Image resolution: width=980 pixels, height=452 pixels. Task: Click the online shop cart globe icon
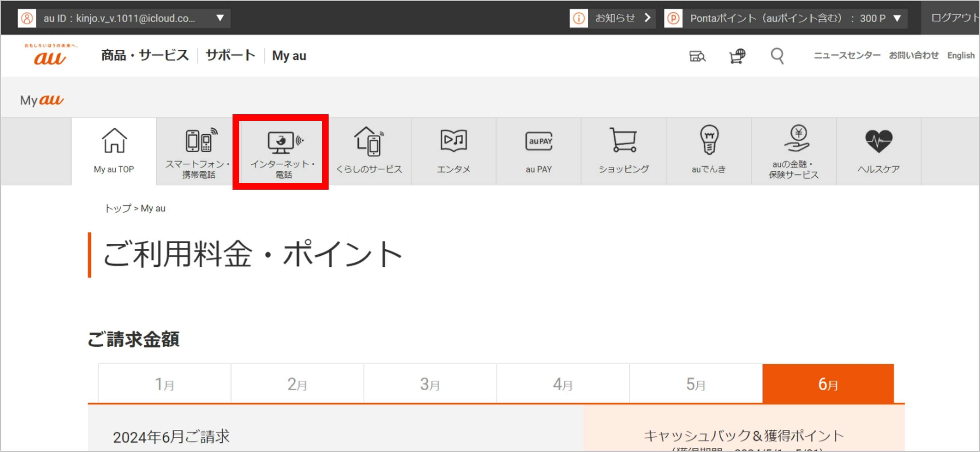tap(737, 56)
